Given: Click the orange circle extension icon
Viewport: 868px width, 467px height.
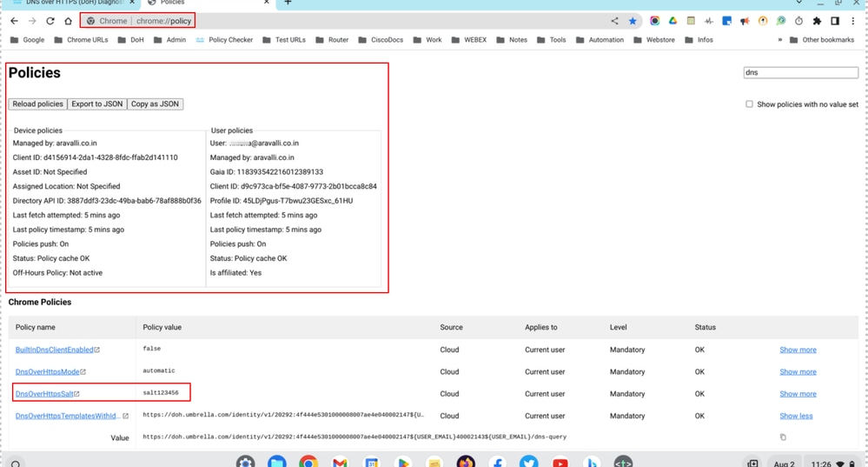Looking at the screenshot, I should point(763,21).
